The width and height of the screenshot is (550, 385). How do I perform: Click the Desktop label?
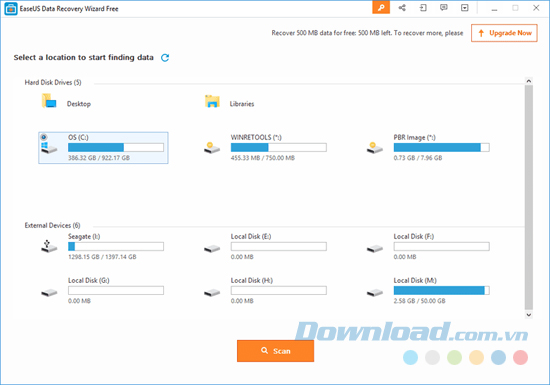coord(79,104)
